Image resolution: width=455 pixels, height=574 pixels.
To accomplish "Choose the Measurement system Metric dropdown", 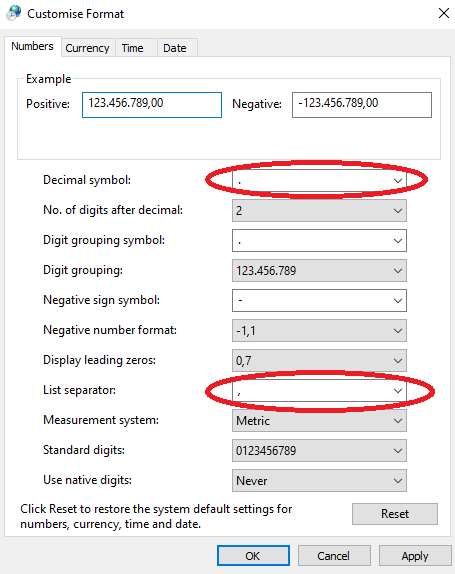I will click(x=319, y=421).
